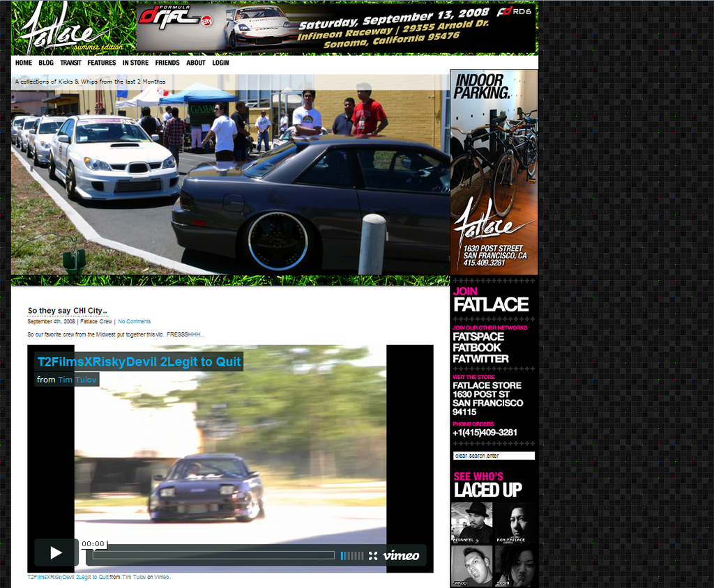714x588 pixels.
Task: Click the FATLACE STORE address text
Action: point(487,399)
